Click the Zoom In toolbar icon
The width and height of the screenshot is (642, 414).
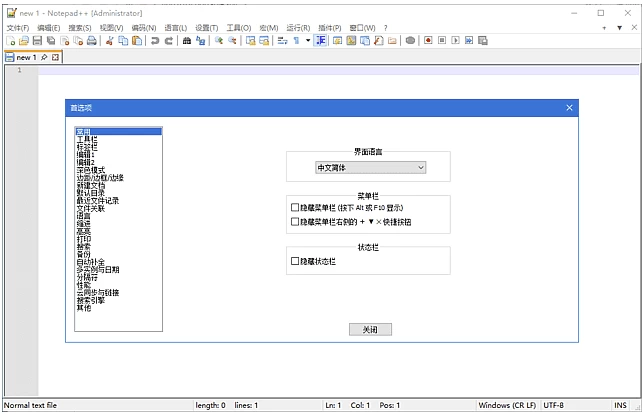pyautogui.click(x=219, y=41)
